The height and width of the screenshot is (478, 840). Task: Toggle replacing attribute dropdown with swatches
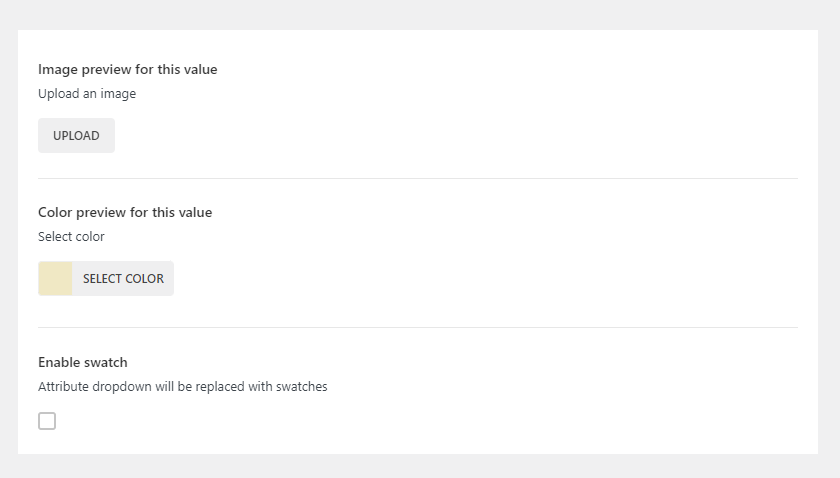[47, 421]
